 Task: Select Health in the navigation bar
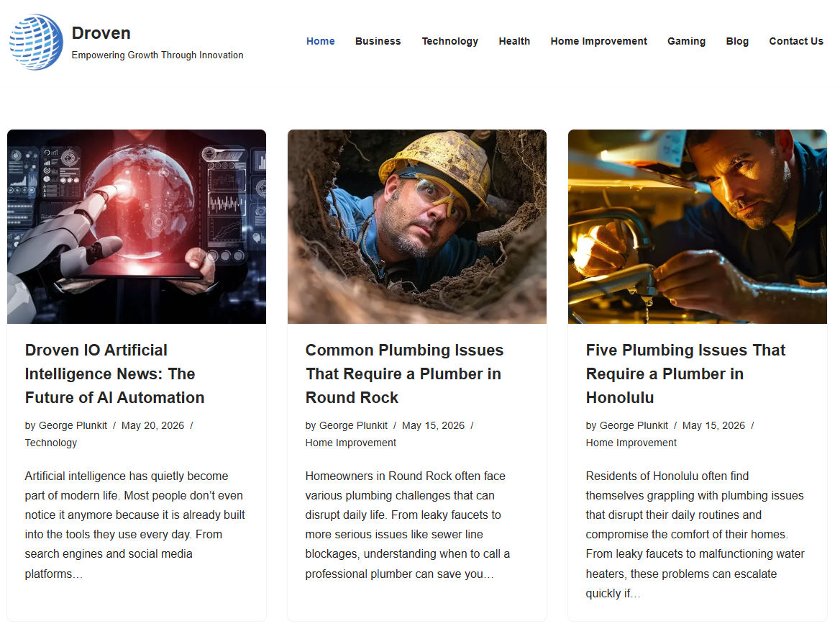[x=514, y=41]
